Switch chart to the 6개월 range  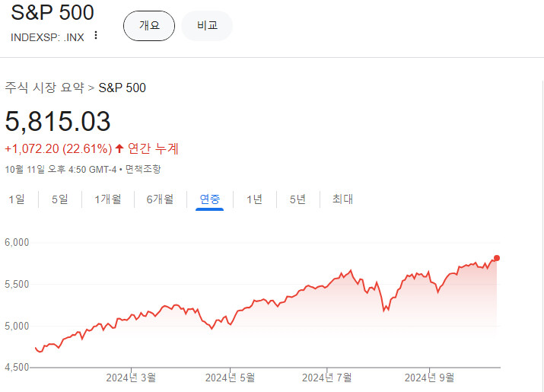click(x=160, y=199)
